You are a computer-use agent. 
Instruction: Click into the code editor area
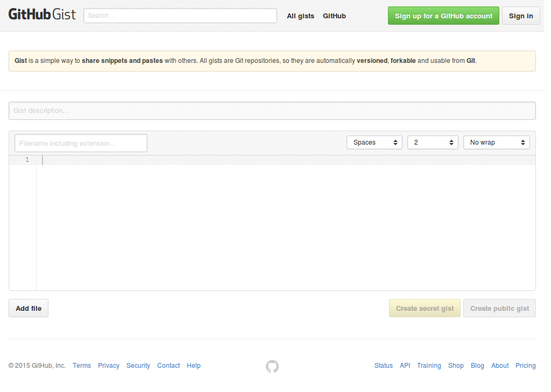pyautogui.click(x=286, y=223)
